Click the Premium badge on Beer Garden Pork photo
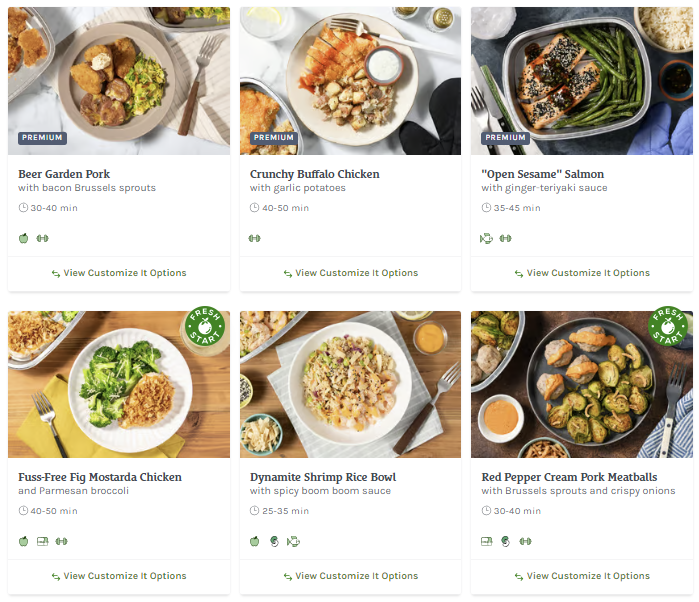The image size is (699, 602). point(42,138)
